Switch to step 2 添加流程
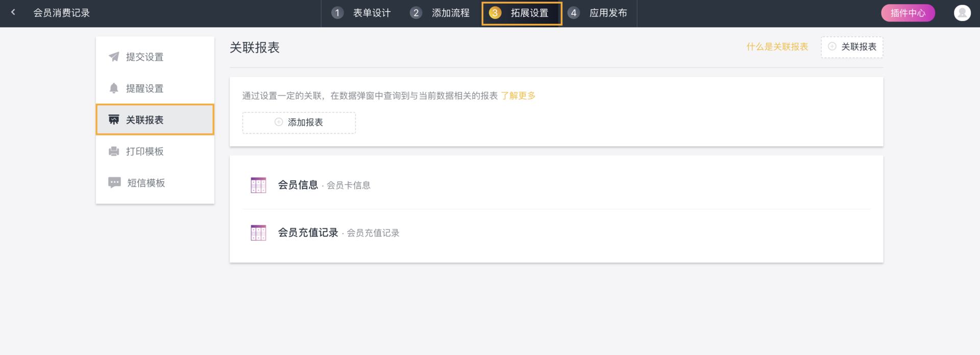This screenshot has height=355, width=980. click(440, 13)
